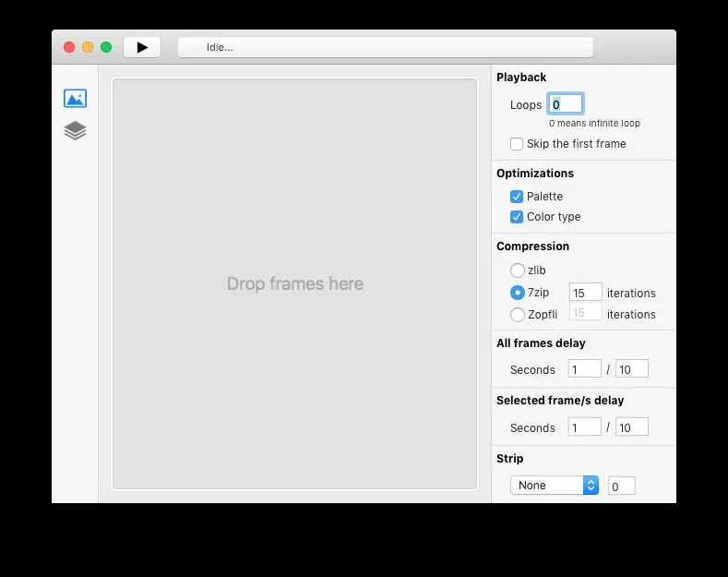Click the Playback section heading

point(521,78)
